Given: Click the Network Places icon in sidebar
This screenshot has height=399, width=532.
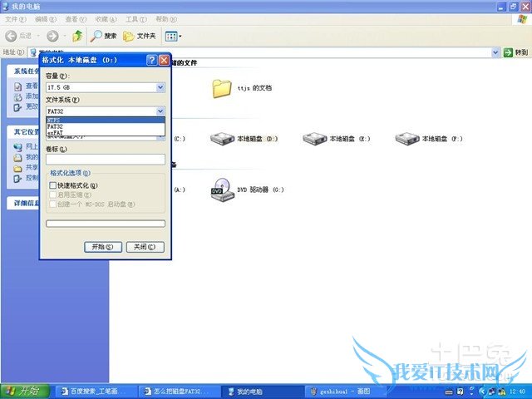Looking at the screenshot, I should point(17,147).
